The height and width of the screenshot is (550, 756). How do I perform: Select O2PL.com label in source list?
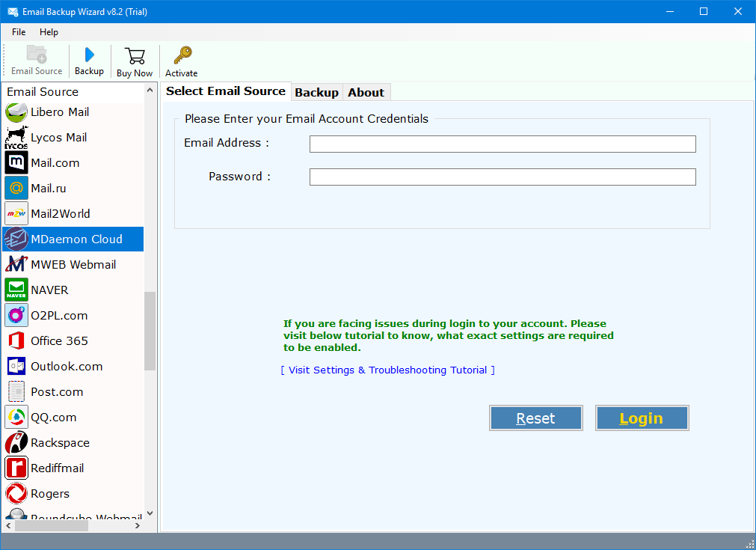click(59, 316)
